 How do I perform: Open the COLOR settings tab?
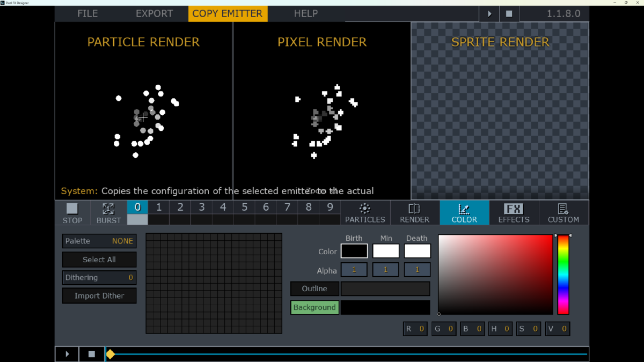pos(464,213)
